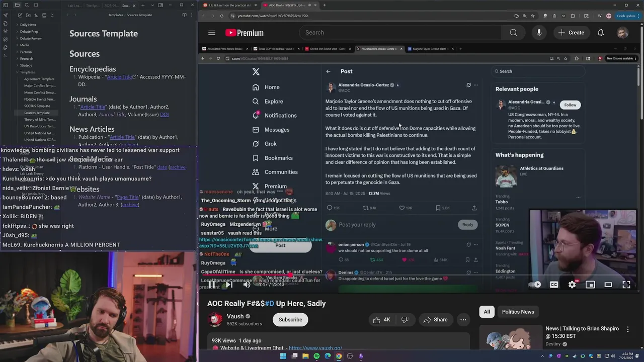Follow Wikipedia Article Title link
Viewport: 644px width, 362px height.
click(121, 77)
